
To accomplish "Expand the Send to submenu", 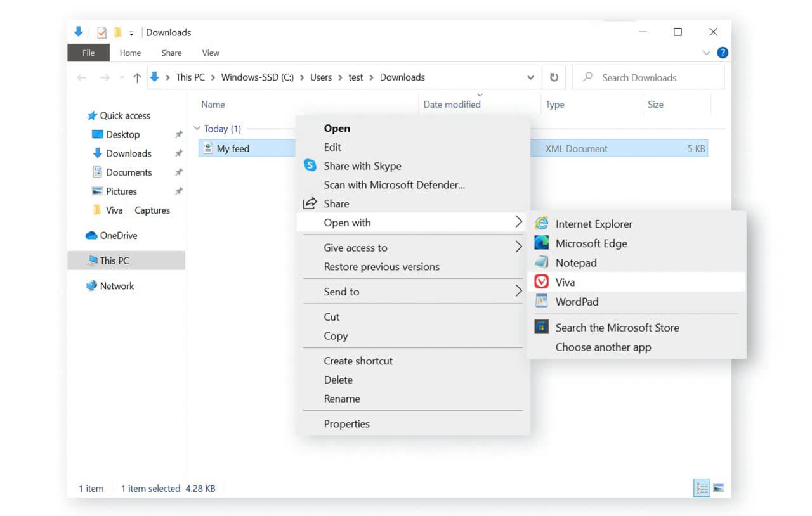I will [518, 292].
